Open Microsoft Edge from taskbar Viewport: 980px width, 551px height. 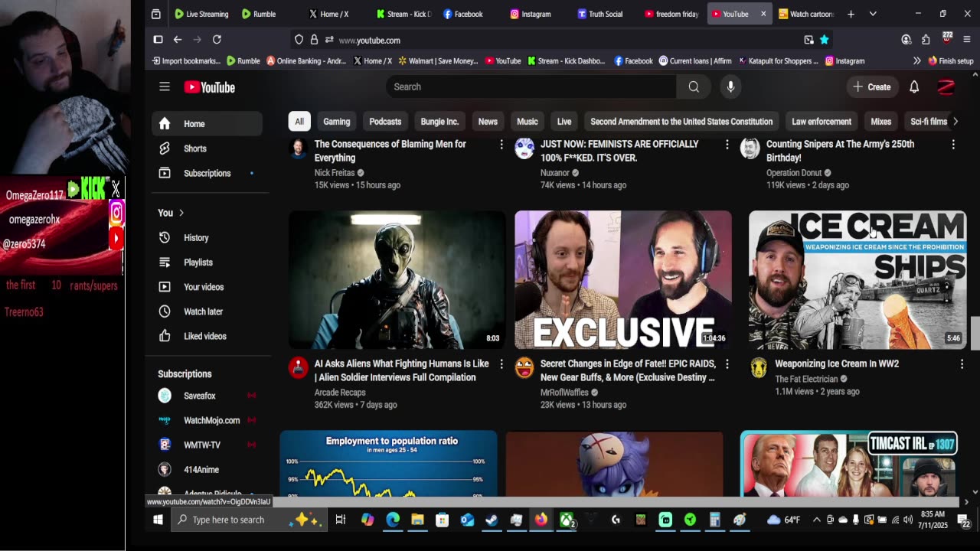coord(393,520)
